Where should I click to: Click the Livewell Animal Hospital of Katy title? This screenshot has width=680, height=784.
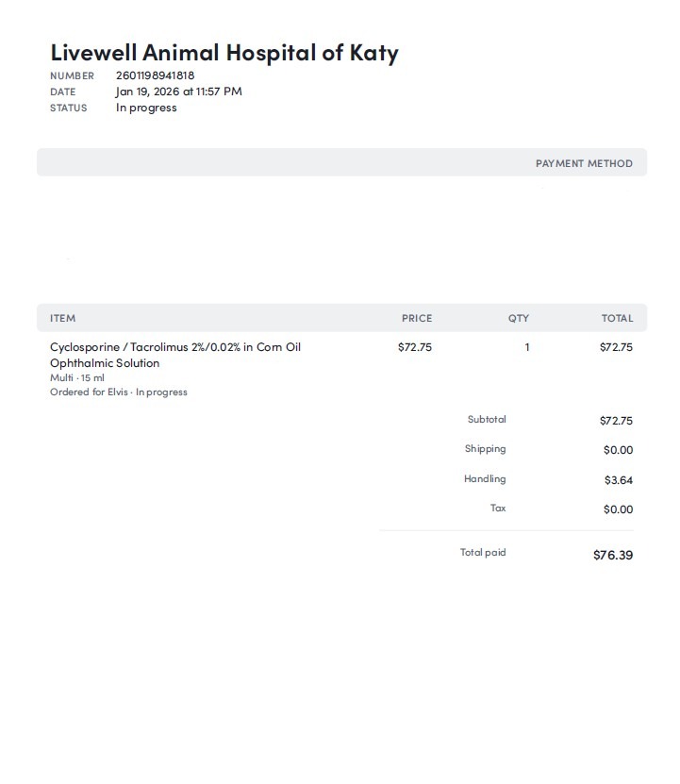(x=224, y=53)
